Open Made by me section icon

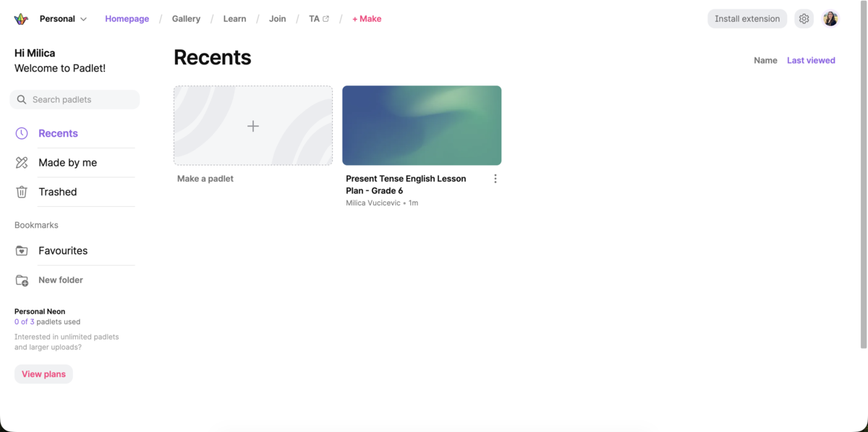[x=22, y=162]
